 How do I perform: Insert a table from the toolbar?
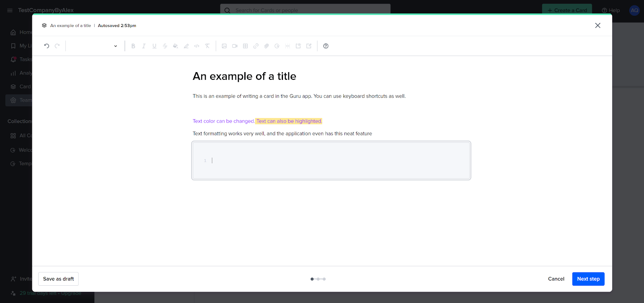(245, 46)
